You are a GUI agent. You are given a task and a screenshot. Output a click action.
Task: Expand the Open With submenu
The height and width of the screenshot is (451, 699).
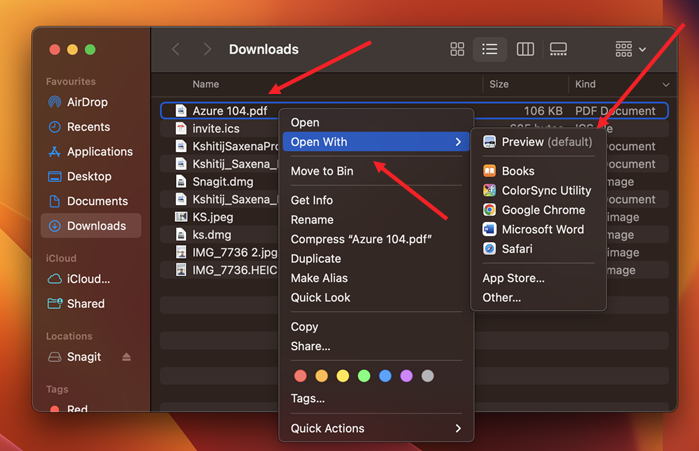click(x=376, y=142)
